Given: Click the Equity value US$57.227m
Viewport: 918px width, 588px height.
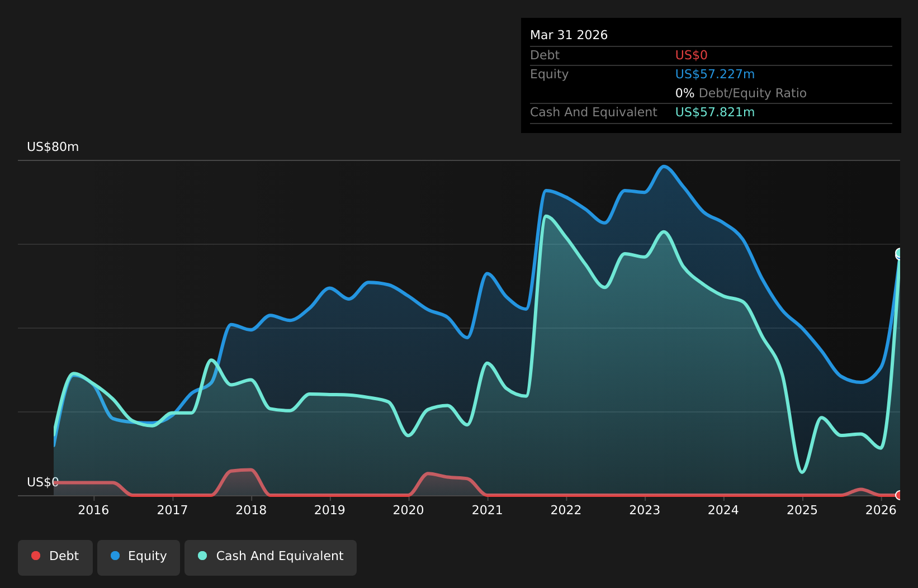Looking at the screenshot, I should [x=715, y=74].
